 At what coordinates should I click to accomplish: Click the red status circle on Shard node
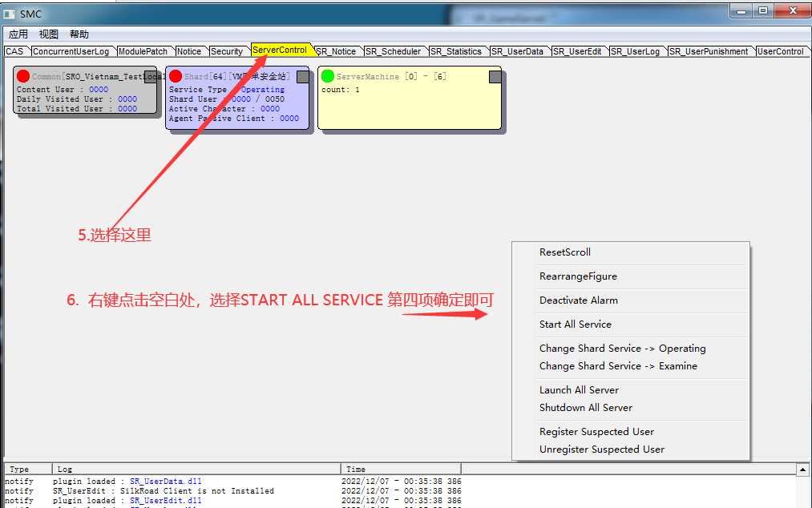(x=176, y=77)
